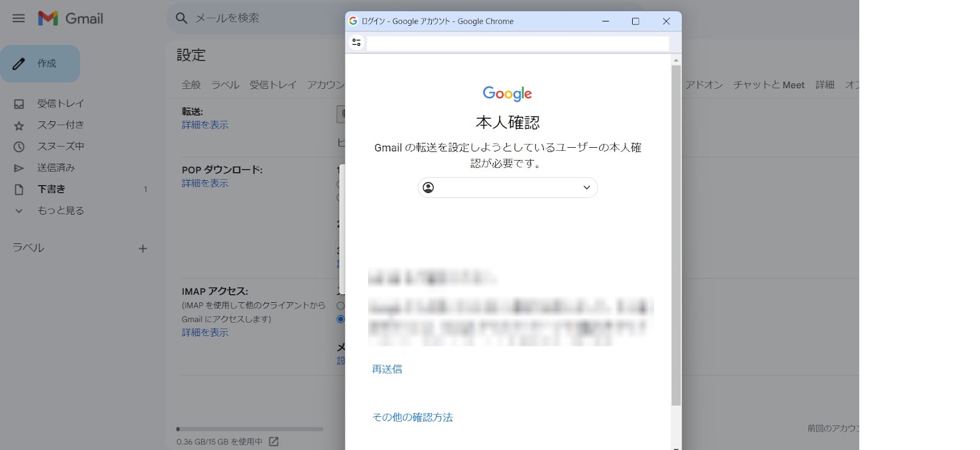
Task: Click the scrollbar up arrow in popup
Action: pos(676,60)
